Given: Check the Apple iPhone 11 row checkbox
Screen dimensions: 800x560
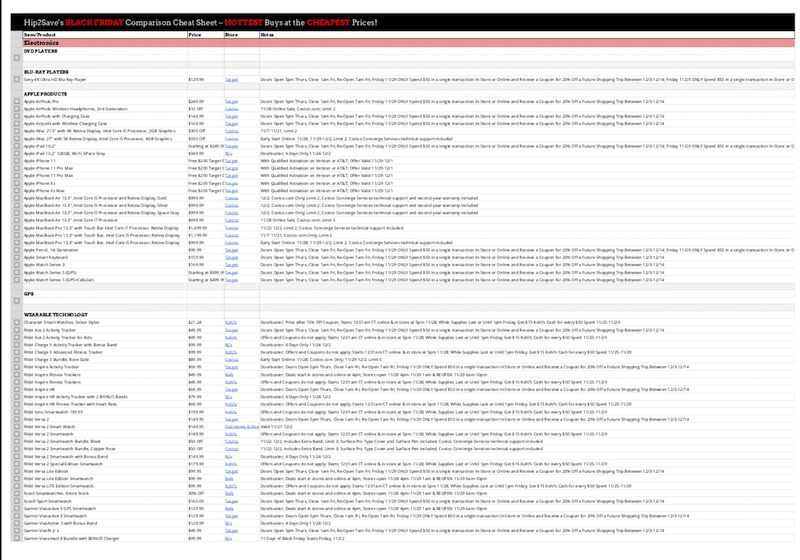Looking at the screenshot, I should [17, 161].
